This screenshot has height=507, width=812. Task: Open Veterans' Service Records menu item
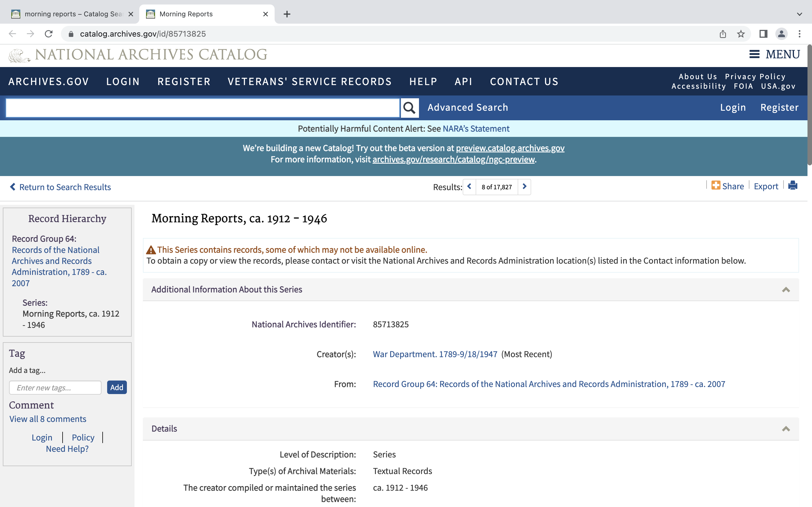pos(309,81)
